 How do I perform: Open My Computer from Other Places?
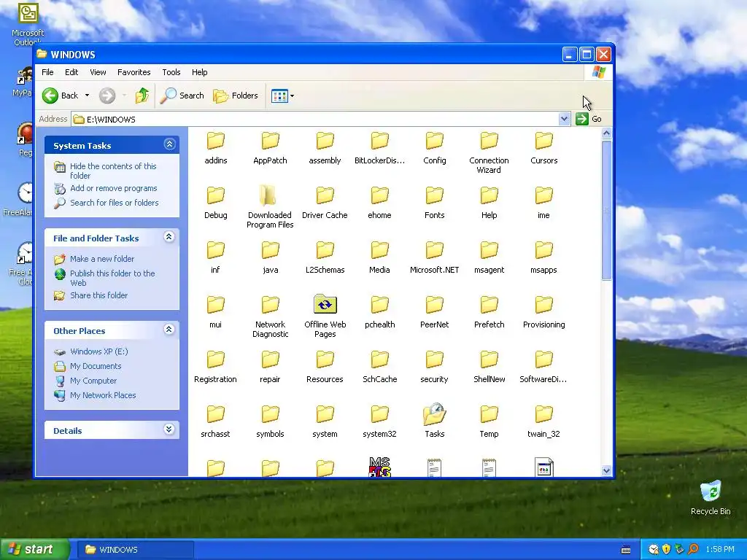click(93, 381)
